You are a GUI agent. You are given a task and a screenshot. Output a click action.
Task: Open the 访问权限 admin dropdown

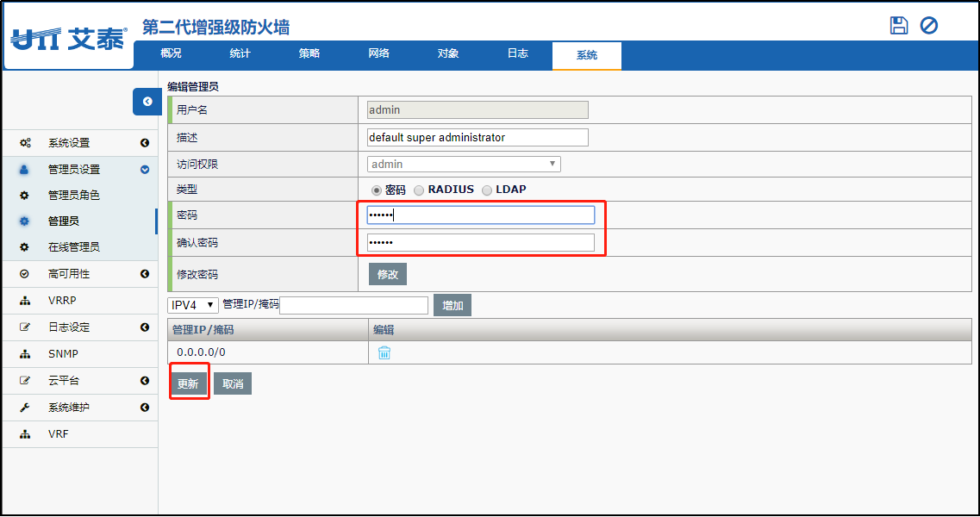(x=464, y=164)
